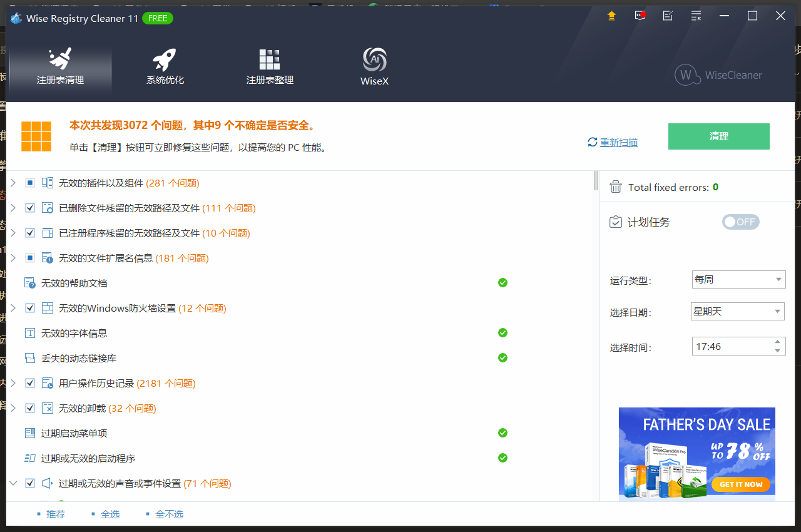This screenshot has width=801, height=532.
Task: Click GET IT NOW on the sale banner
Action: click(741, 484)
